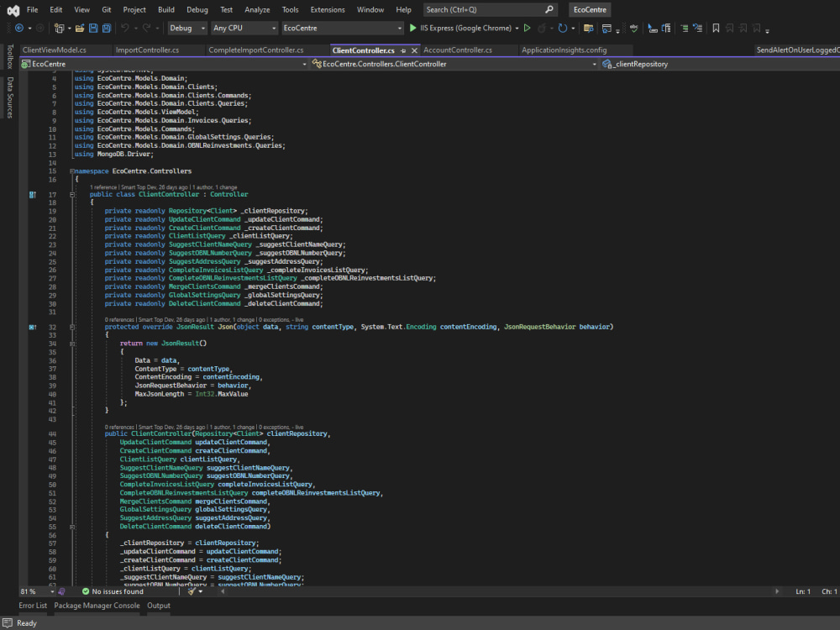Viewport: 840px width, 630px height.
Task: Open the Package Manager Console tab
Action: pos(97,606)
